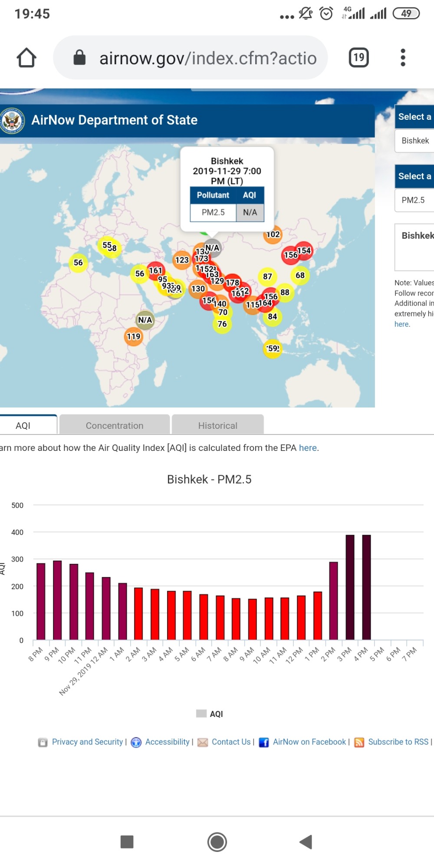Screen dimensions: 434x868
Task: Follow the EPA 'here' link about AQI
Action: click(x=308, y=448)
